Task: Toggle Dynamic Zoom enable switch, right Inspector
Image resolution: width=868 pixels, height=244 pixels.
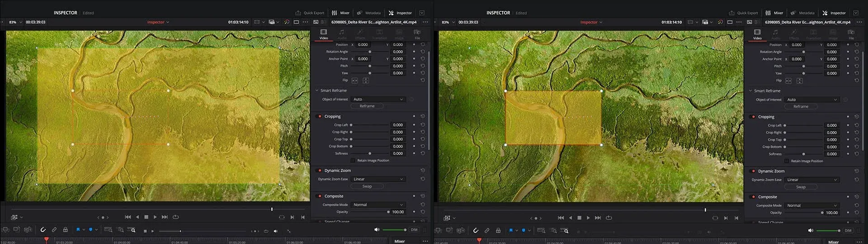Action: (753, 171)
